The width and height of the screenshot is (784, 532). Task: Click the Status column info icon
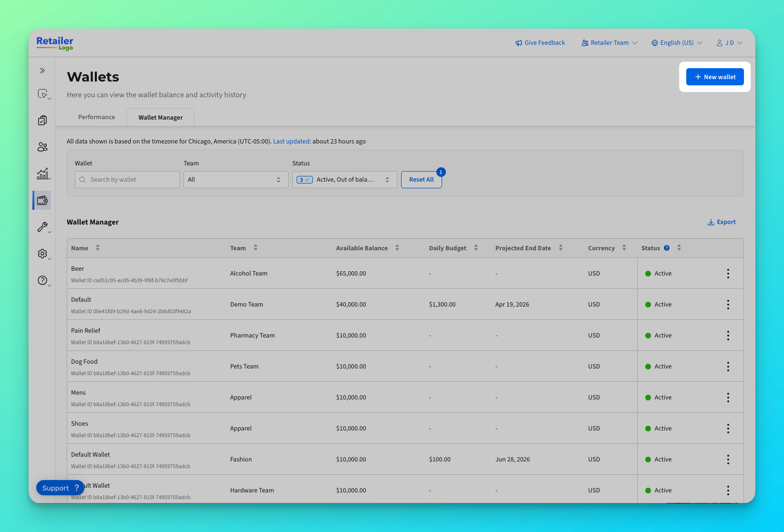(x=667, y=248)
